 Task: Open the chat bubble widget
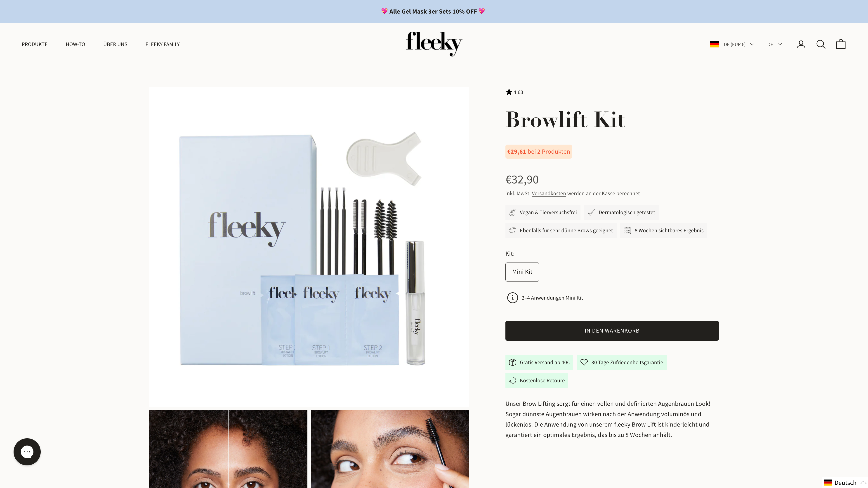pyautogui.click(x=27, y=452)
